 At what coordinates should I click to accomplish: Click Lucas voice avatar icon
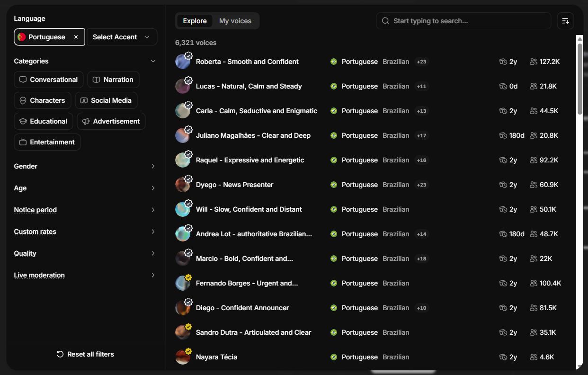click(183, 86)
